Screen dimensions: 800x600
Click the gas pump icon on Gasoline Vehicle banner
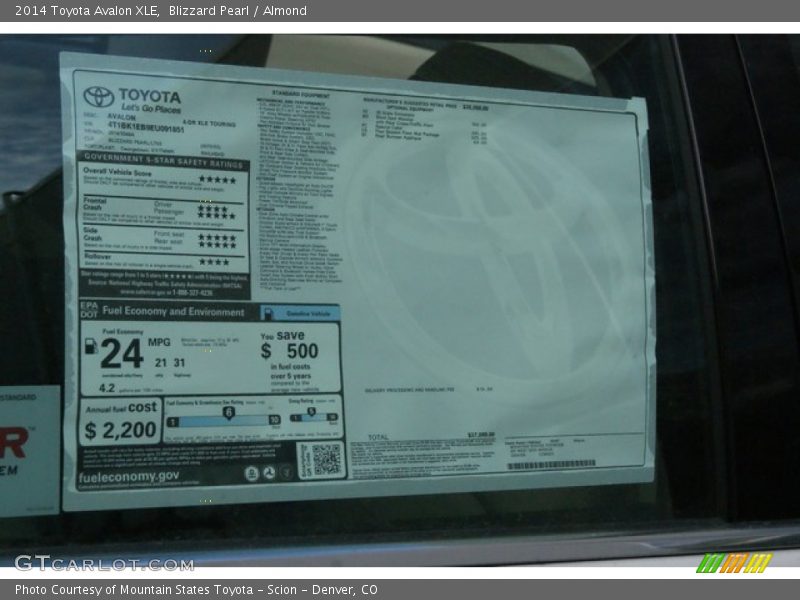tap(269, 314)
